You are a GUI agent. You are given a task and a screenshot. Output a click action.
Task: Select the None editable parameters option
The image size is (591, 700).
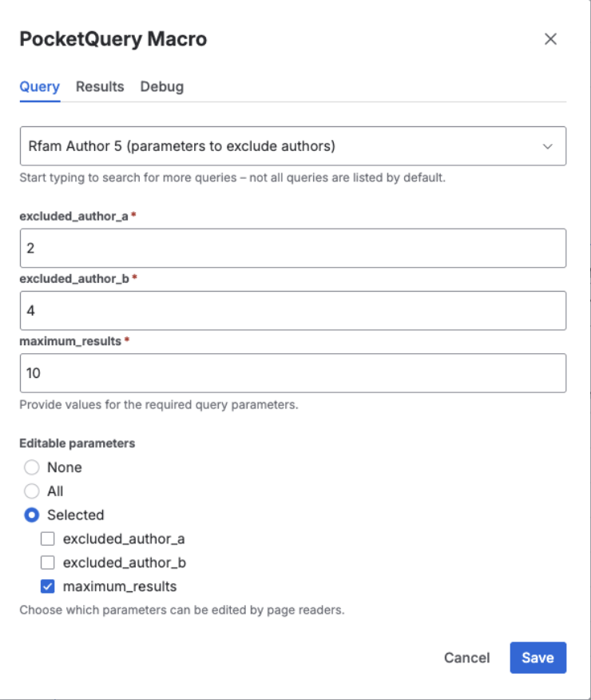[30, 467]
